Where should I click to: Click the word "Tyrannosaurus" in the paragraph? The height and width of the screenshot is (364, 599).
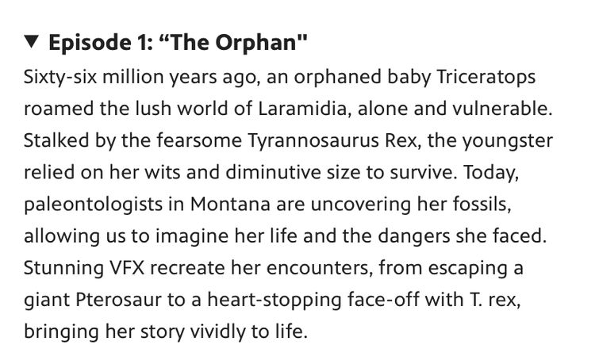(313, 140)
